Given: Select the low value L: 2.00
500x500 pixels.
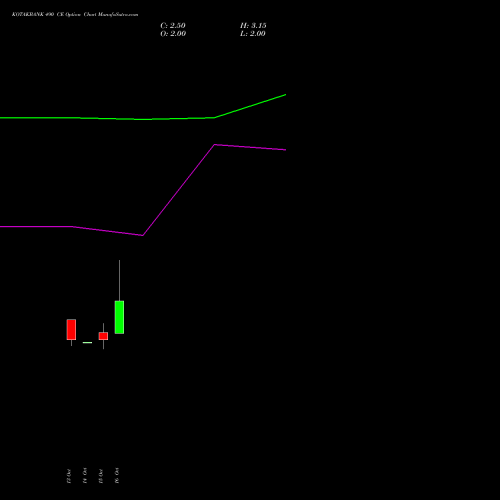Looking at the screenshot, I should pyautogui.click(x=253, y=34).
